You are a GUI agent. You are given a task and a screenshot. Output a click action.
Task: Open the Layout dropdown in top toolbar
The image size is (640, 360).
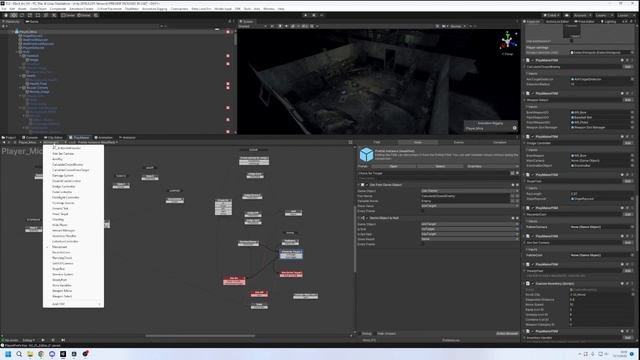[x=626, y=15]
